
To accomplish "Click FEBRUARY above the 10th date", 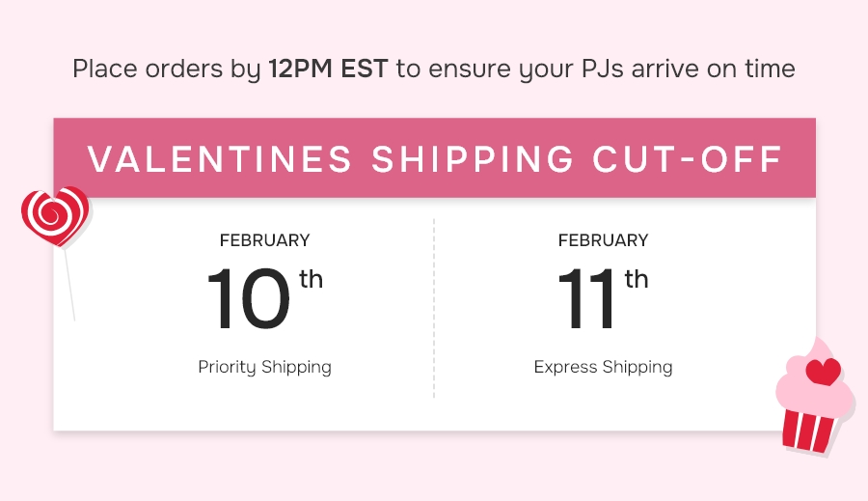I will 264,240.
